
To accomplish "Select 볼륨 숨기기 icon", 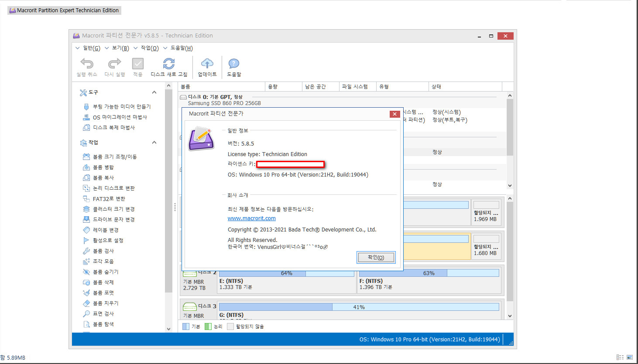I will tap(86, 272).
